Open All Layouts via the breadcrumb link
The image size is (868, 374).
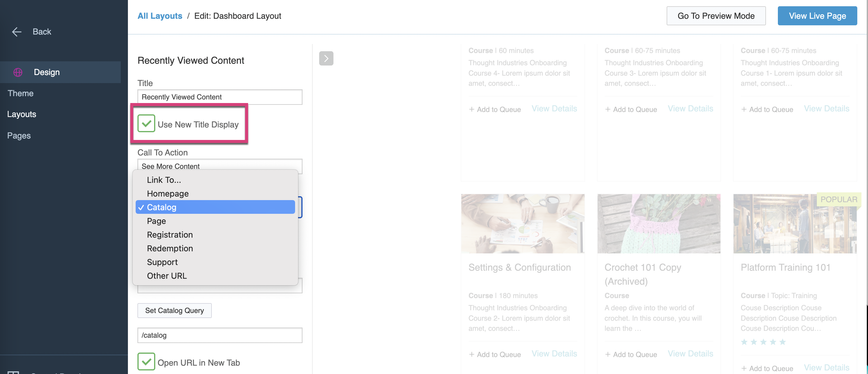160,15
